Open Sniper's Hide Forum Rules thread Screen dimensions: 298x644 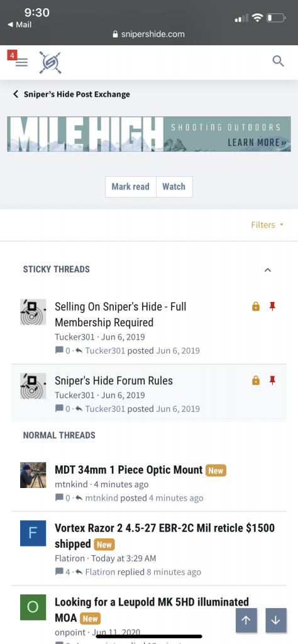[x=114, y=380]
